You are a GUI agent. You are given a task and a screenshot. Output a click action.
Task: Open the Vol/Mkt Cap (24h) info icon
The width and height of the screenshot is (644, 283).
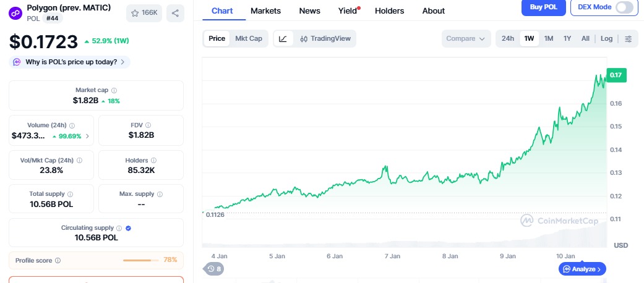(x=79, y=161)
